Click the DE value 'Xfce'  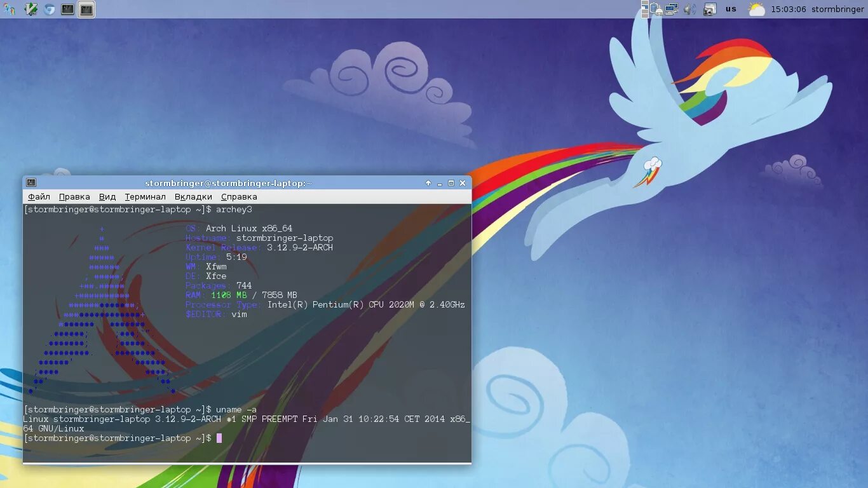coord(216,276)
